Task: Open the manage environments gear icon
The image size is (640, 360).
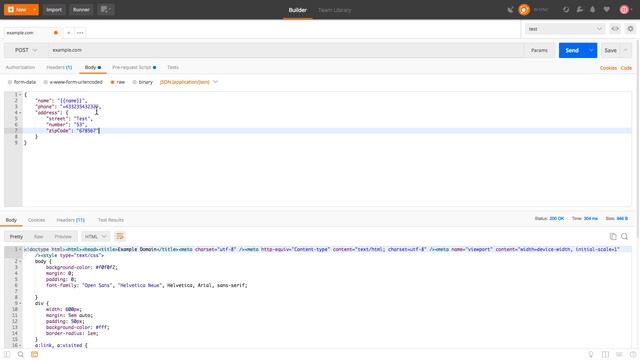Action: click(x=630, y=29)
